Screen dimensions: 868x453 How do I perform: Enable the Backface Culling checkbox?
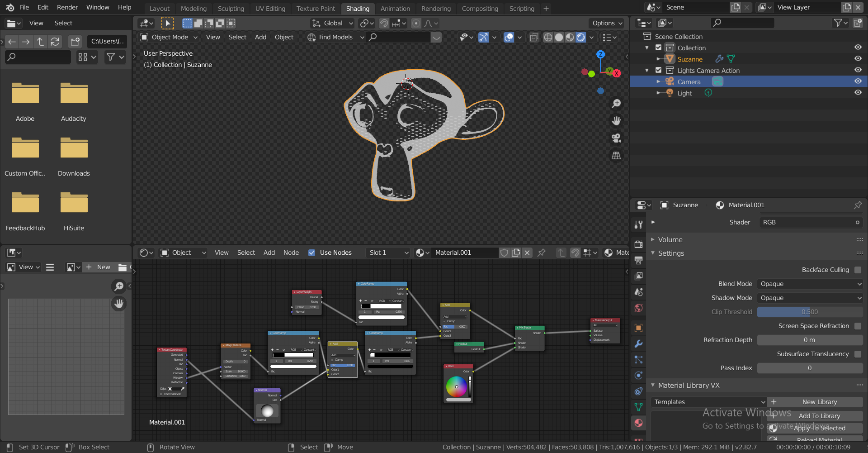pos(858,270)
